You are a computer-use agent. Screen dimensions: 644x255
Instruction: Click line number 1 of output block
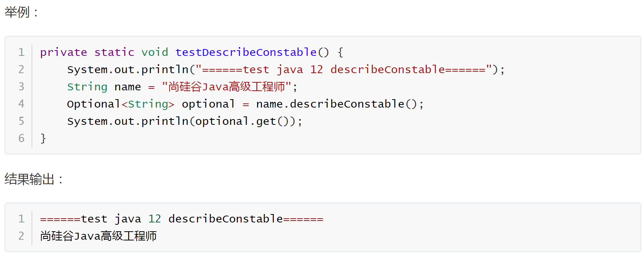click(21, 219)
